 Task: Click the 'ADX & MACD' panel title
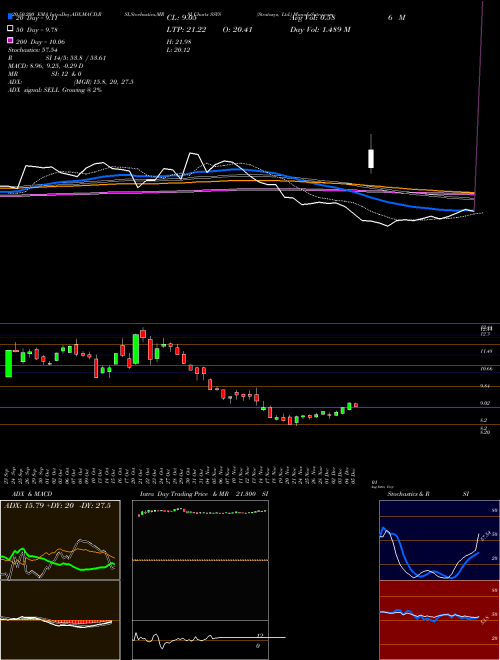pos(32,494)
